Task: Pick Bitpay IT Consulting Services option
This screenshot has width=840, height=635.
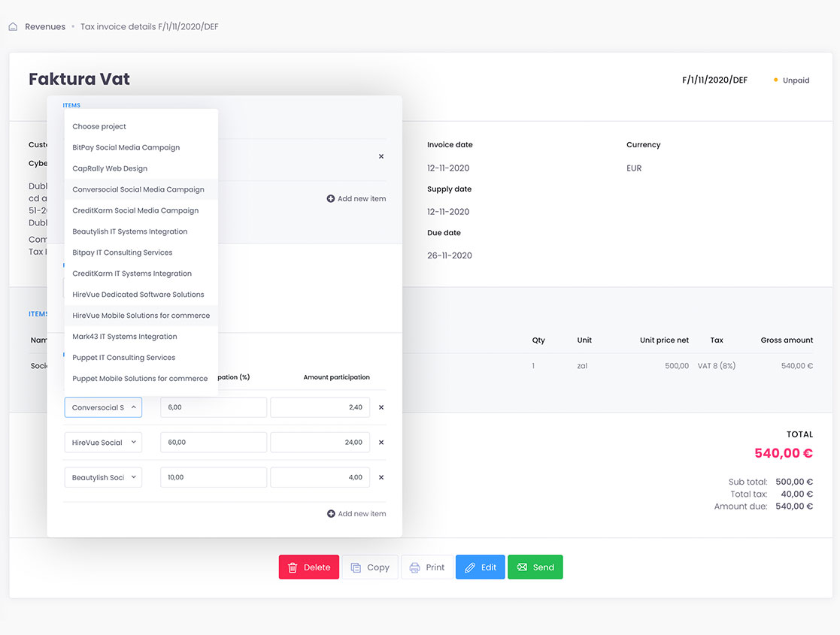Action: 141,252
